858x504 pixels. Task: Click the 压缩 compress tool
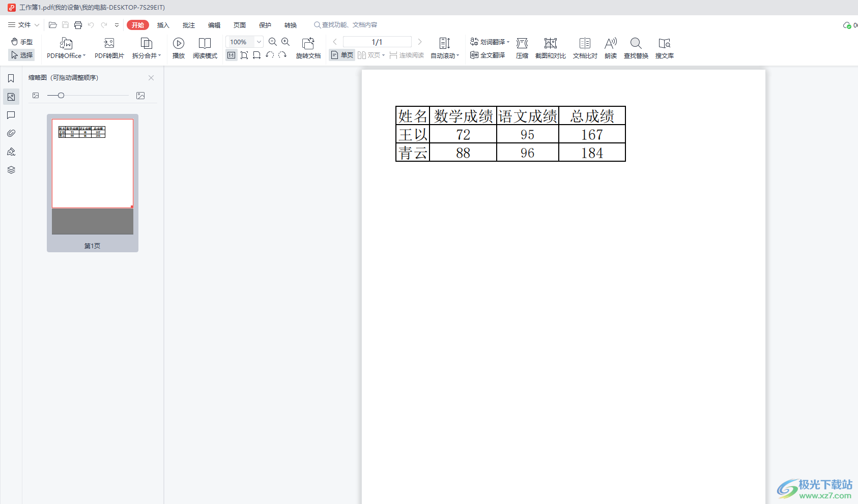[522, 48]
